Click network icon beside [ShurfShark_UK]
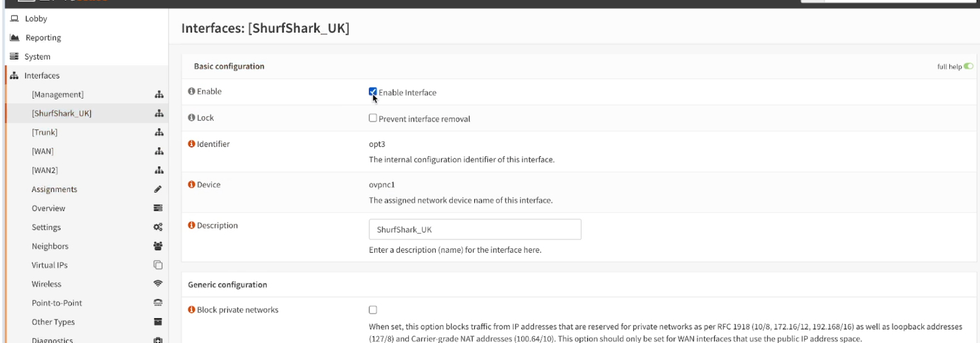Viewport: 980px width, 343px height. (158, 114)
